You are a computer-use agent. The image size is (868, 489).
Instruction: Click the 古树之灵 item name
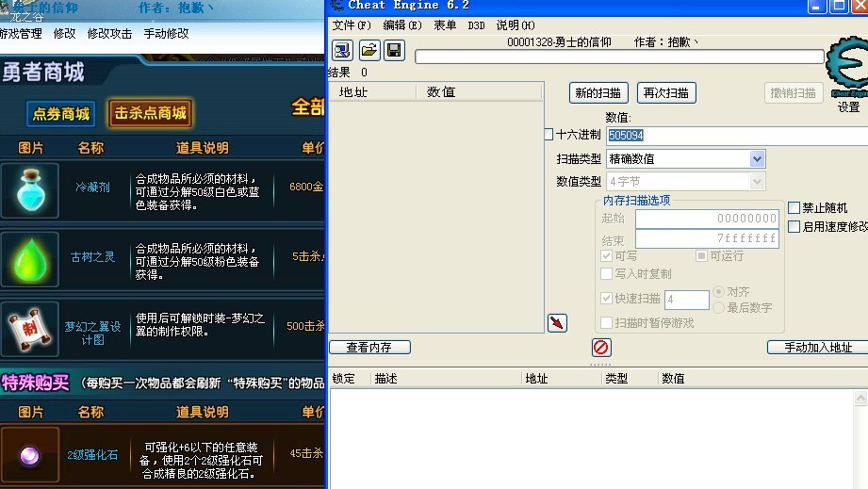92,256
